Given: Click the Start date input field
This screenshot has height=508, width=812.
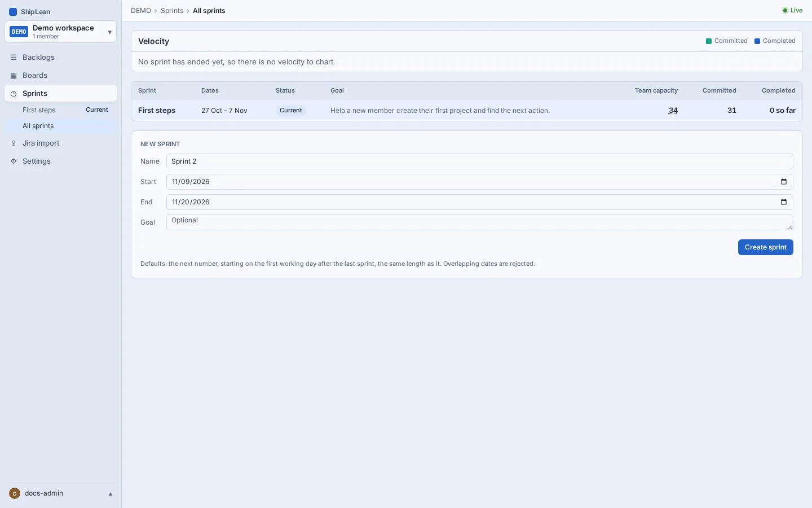Looking at the screenshot, I should click(x=479, y=182).
